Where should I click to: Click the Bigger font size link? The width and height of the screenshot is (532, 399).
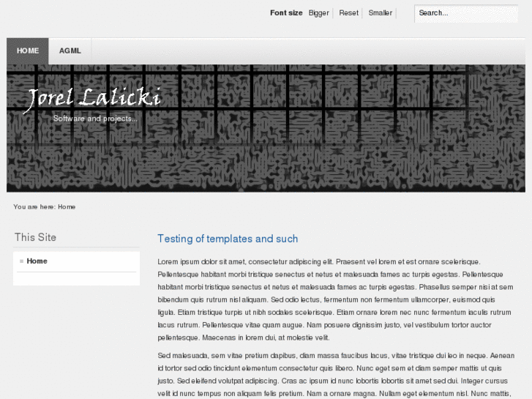pos(318,13)
